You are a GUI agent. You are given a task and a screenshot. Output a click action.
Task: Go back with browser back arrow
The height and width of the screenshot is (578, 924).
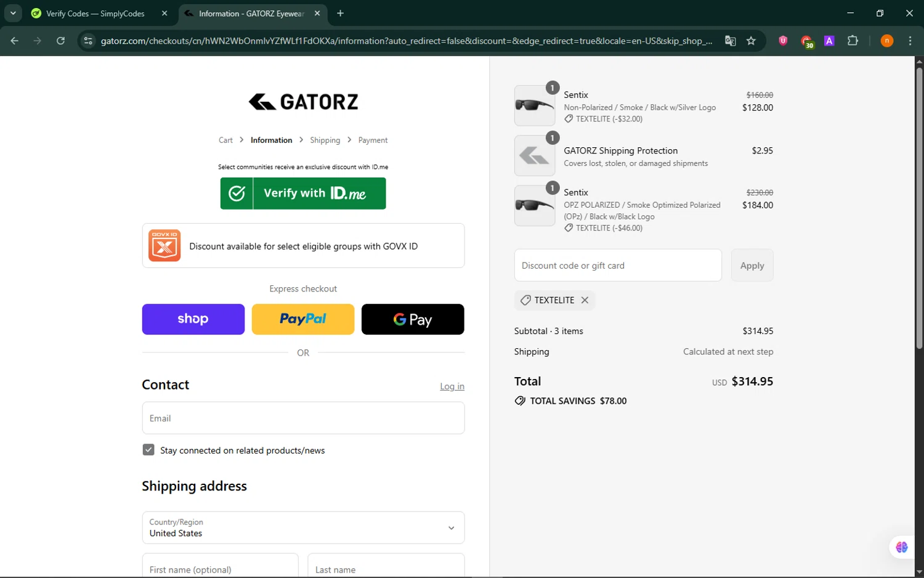[15, 41]
